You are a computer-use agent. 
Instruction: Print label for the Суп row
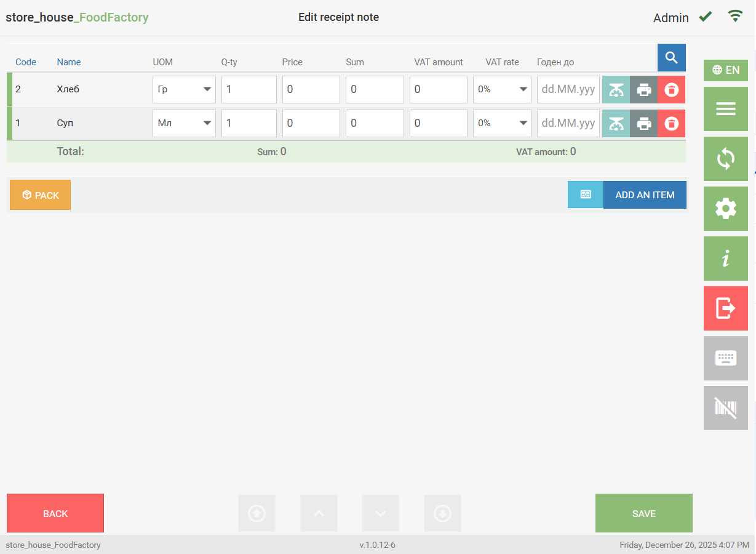[x=643, y=124]
